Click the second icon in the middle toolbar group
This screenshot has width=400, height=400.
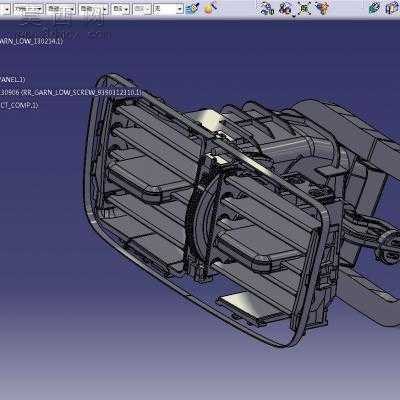[x=286, y=8]
